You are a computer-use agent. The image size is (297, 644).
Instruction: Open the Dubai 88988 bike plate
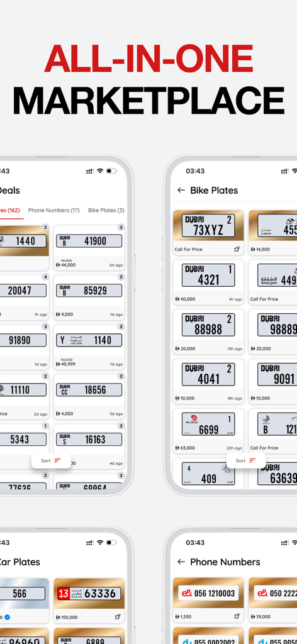pyautogui.click(x=208, y=332)
